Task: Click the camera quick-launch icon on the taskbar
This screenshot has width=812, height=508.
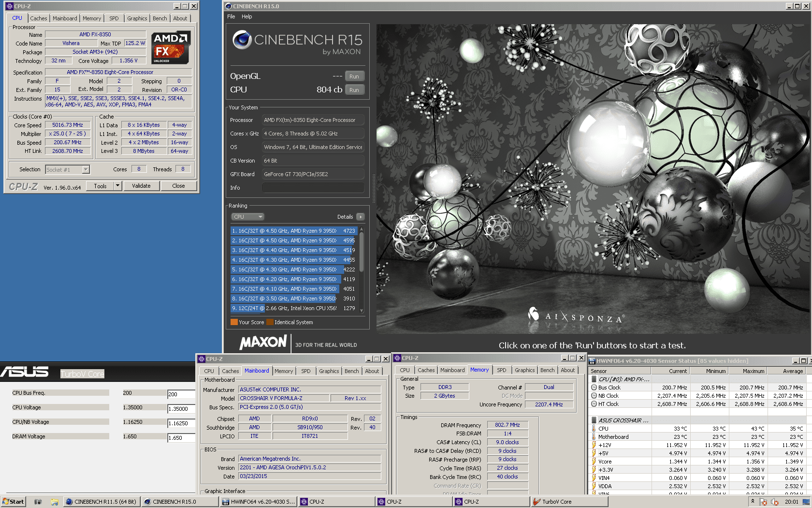Action: pyautogui.click(x=38, y=502)
